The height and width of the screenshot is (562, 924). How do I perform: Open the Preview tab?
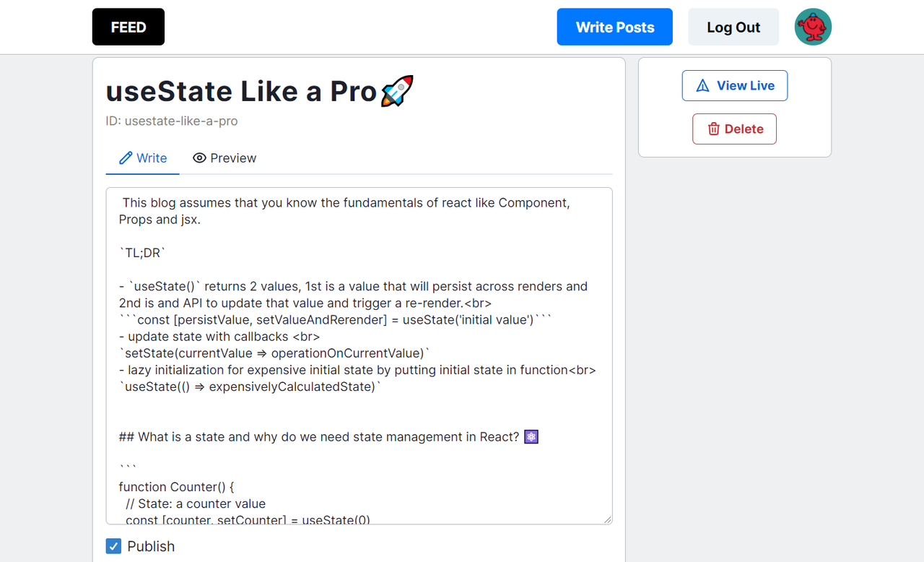click(225, 158)
